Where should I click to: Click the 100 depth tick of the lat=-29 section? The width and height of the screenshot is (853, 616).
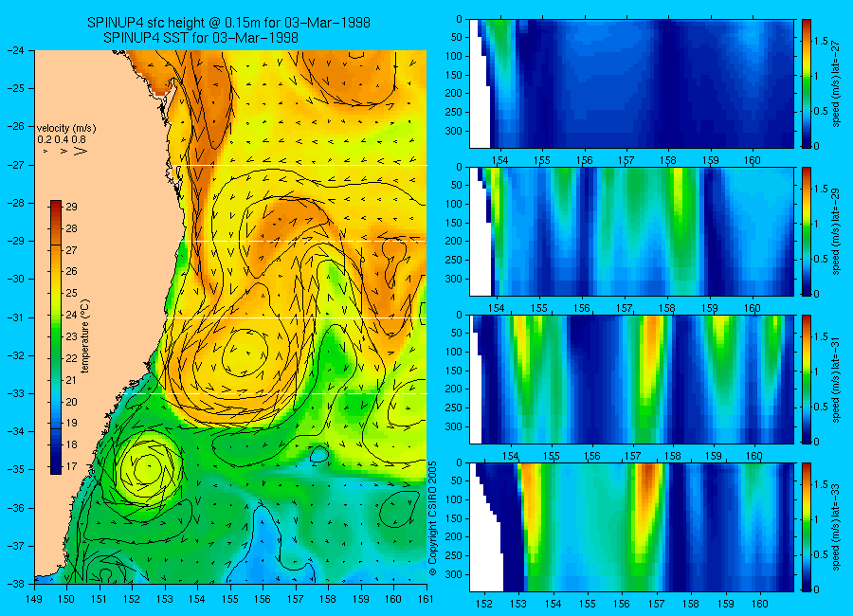point(455,204)
